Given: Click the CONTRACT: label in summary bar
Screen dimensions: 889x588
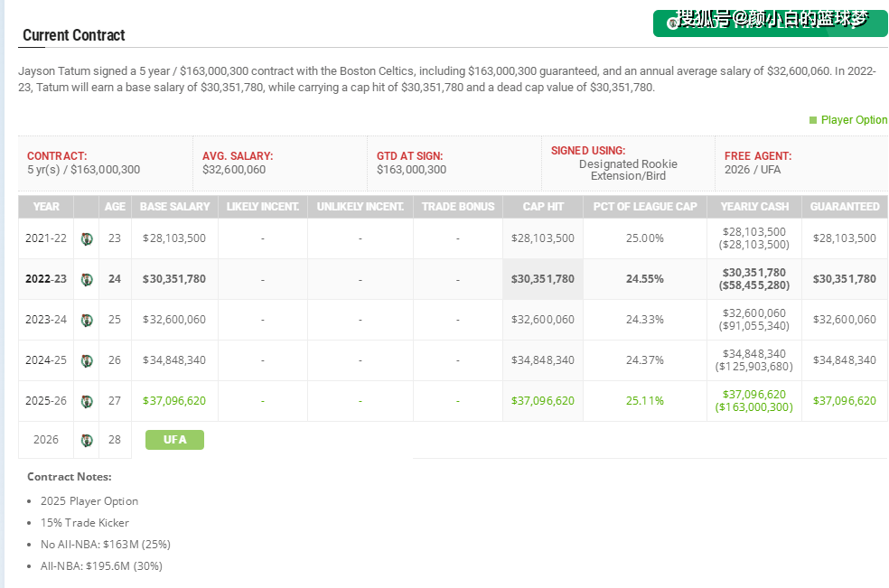Looking at the screenshot, I should click(x=57, y=156).
